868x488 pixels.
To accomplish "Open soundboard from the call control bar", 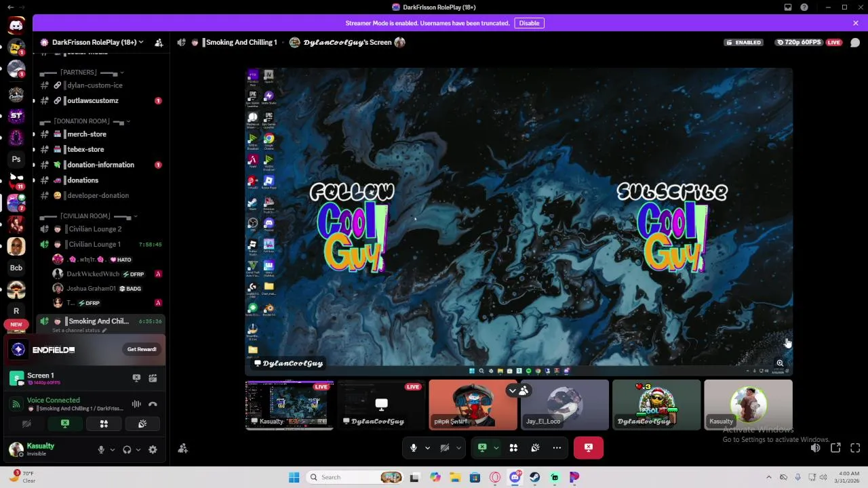I will [535, 447].
